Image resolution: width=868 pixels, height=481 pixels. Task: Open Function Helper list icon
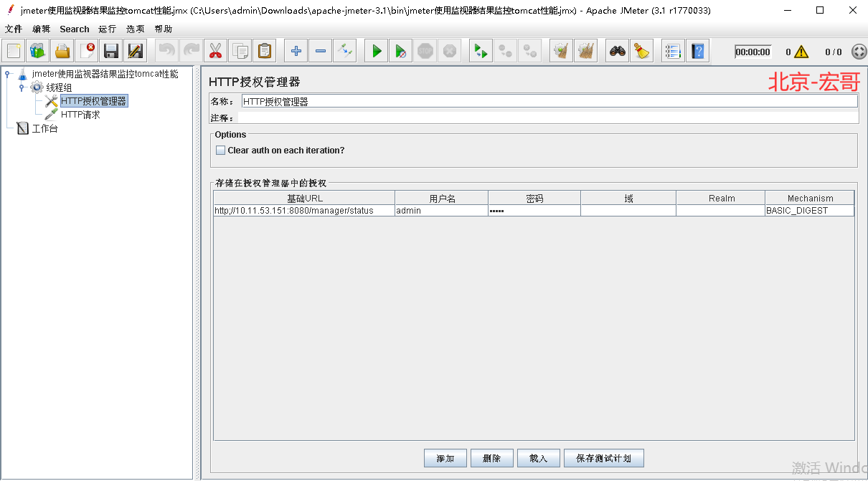[x=673, y=51]
